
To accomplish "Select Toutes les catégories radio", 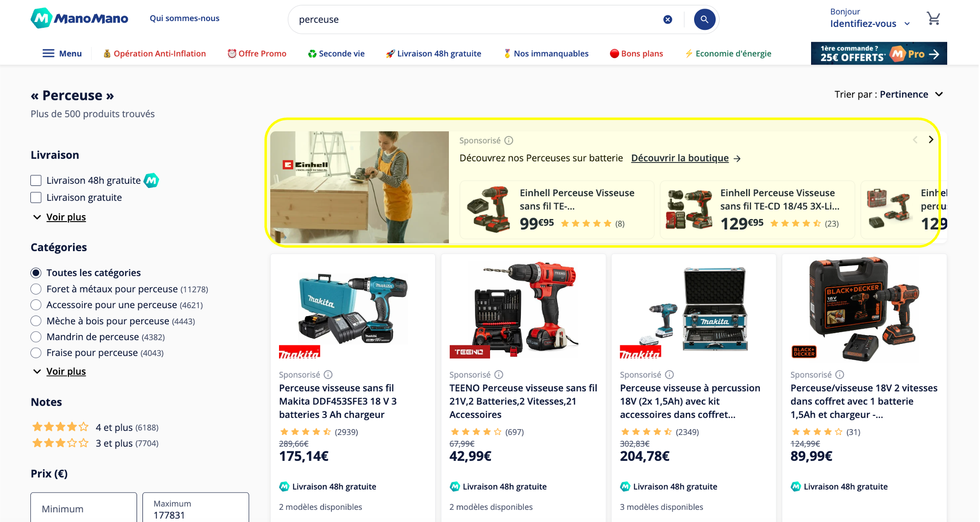I will pyautogui.click(x=36, y=272).
